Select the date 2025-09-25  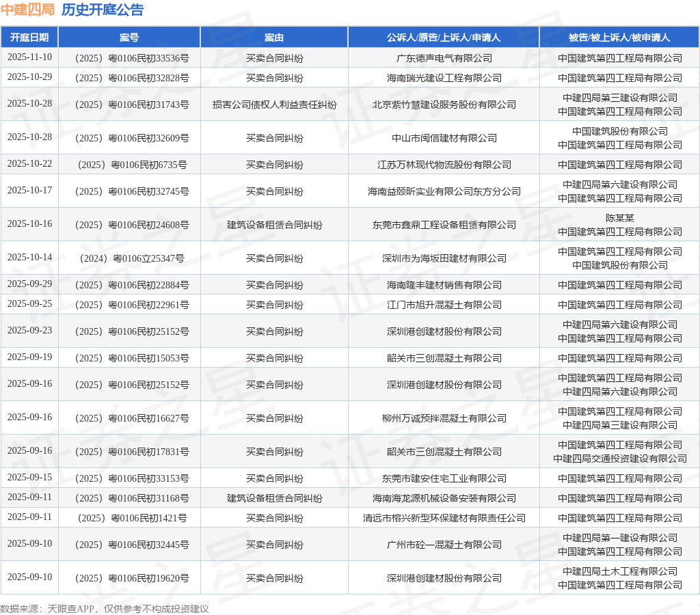[29, 304]
